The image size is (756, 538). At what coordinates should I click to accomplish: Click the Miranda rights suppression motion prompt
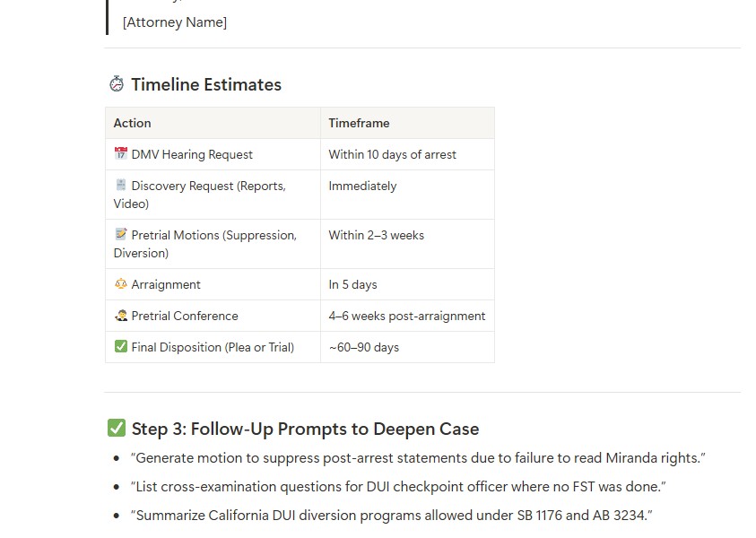418,458
